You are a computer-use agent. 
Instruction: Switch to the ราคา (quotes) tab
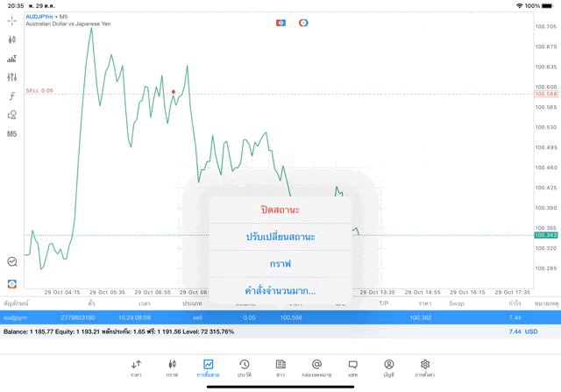click(136, 367)
